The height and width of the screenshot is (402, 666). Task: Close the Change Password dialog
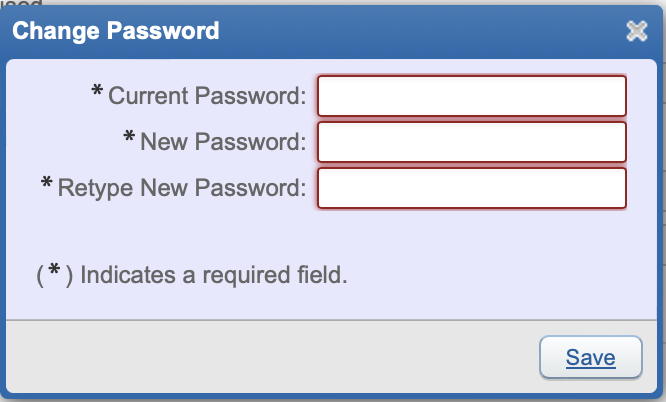(636, 31)
